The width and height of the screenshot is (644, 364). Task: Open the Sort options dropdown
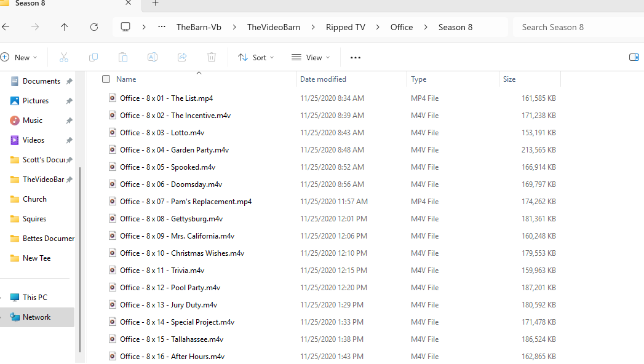pyautogui.click(x=256, y=57)
